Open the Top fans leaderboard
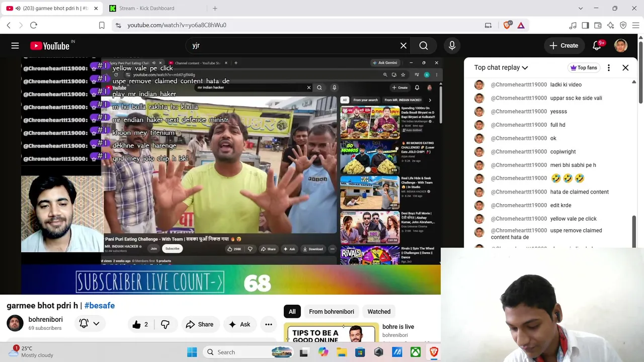The width and height of the screenshot is (644, 362). [x=584, y=67]
